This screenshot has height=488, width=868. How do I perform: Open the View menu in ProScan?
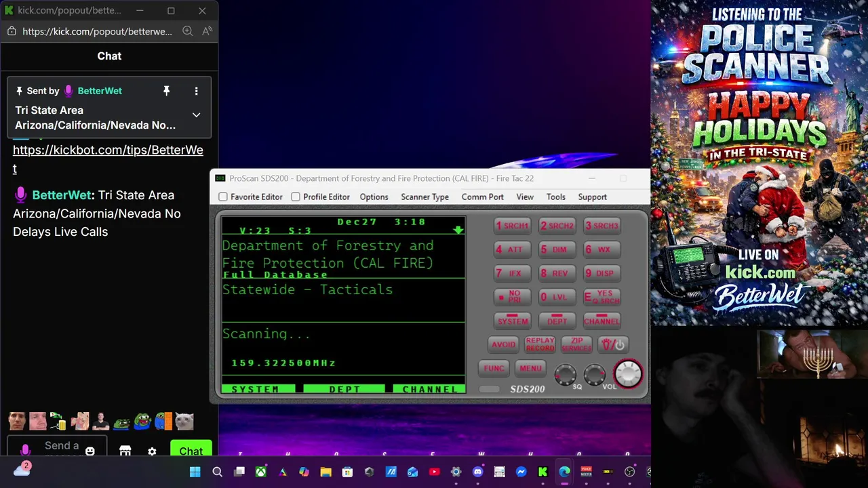[525, 197]
